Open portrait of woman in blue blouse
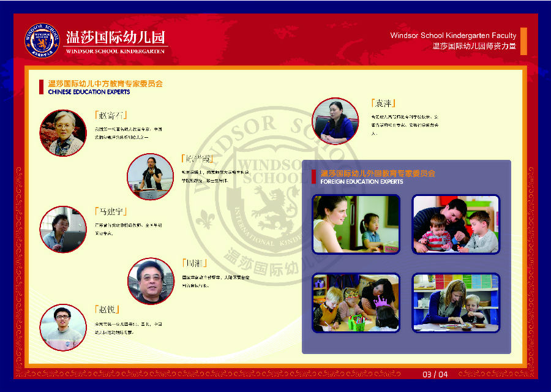Viewport: 551px width, 392px height. [x=335, y=121]
